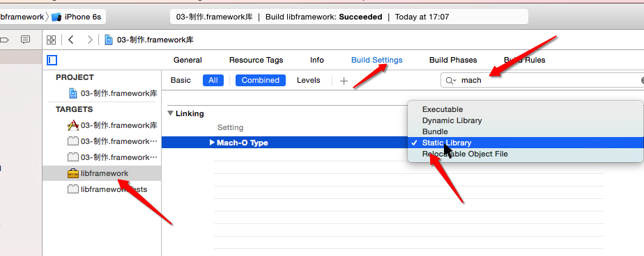
Task: Switch to the Build Phases tab
Action: coord(453,60)
